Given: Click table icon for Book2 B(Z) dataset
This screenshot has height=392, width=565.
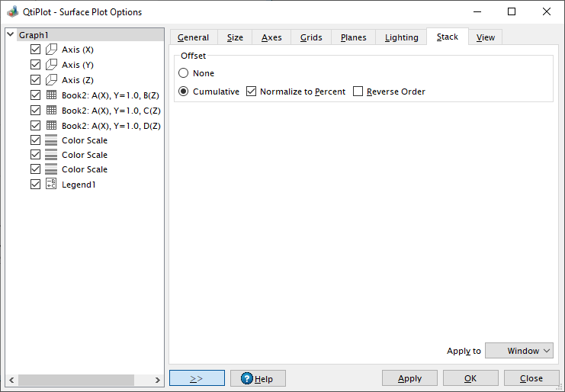Looking at the screenshot, I should click(52, 95).
